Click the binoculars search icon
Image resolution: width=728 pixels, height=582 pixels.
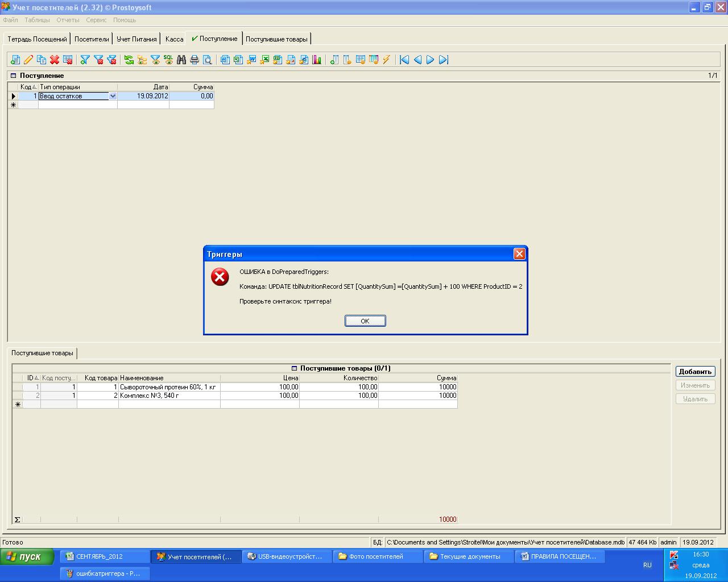coord(181,60)
